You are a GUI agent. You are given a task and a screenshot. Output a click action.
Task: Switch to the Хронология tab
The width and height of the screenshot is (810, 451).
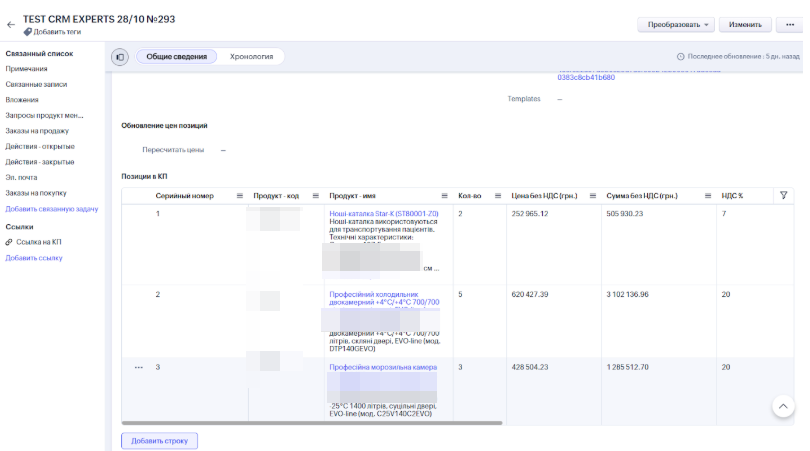252,57
